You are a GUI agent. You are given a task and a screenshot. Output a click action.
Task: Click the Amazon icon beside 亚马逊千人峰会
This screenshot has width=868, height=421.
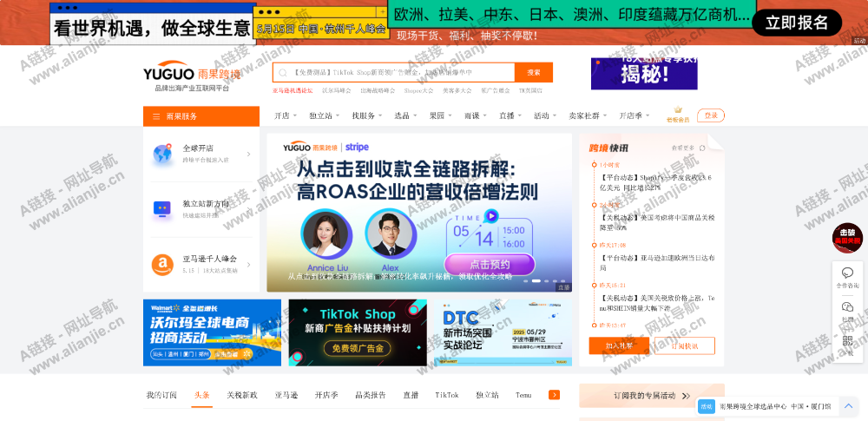coord(162,265)
